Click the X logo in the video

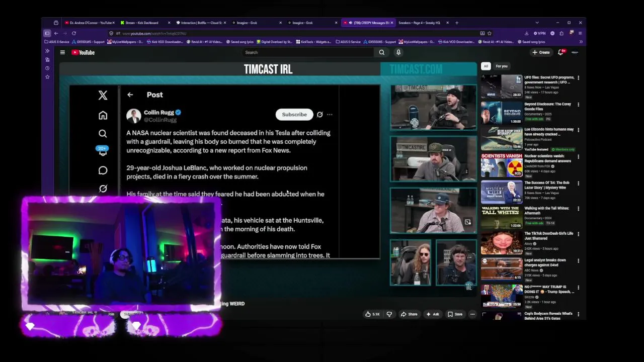[x=103, y=95]
